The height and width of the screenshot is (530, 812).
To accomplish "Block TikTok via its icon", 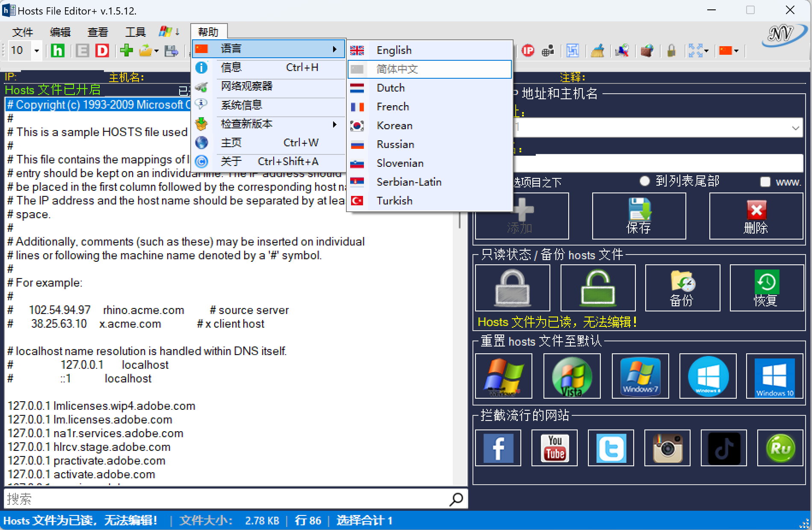I will [x=724, y=448].
